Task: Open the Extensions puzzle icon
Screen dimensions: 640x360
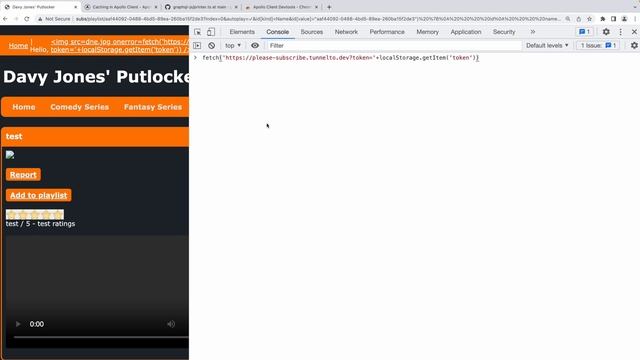Action: coord(602,19)
